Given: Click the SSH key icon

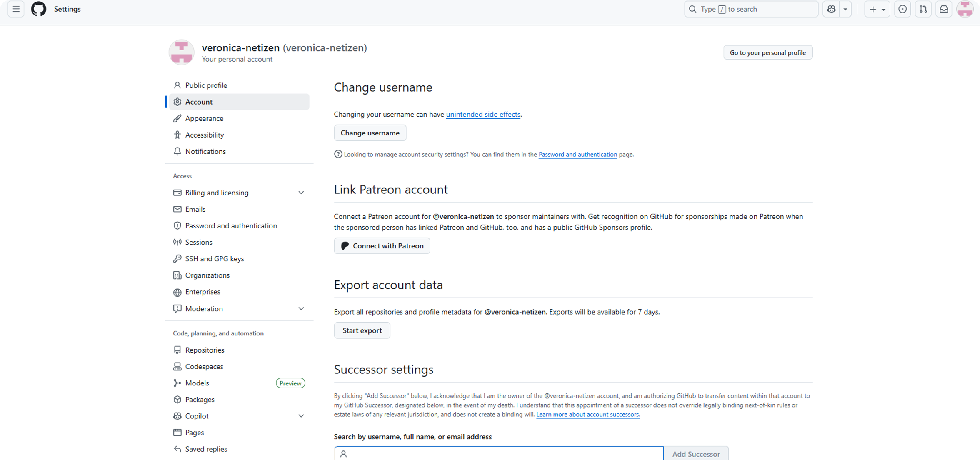Looking at the screenshot, I should [177, 259].
